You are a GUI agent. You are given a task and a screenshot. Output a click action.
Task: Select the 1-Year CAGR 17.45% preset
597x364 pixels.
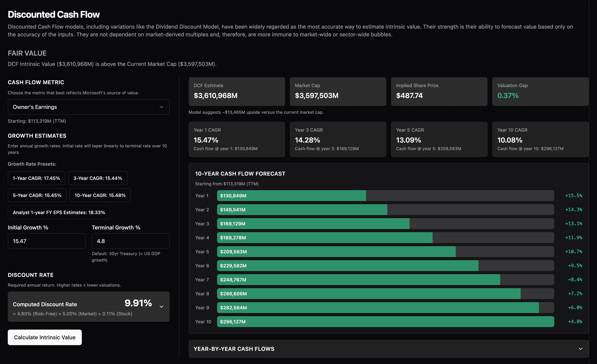(36, 178)
